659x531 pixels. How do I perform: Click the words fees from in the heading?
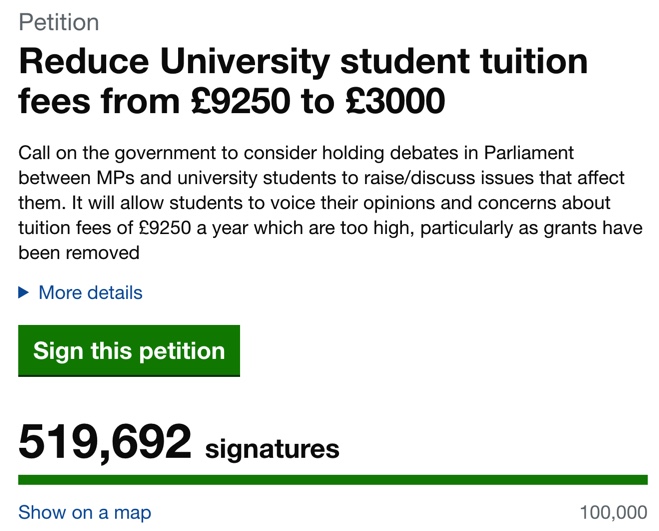pyautogui.click(x=99, y=101)
